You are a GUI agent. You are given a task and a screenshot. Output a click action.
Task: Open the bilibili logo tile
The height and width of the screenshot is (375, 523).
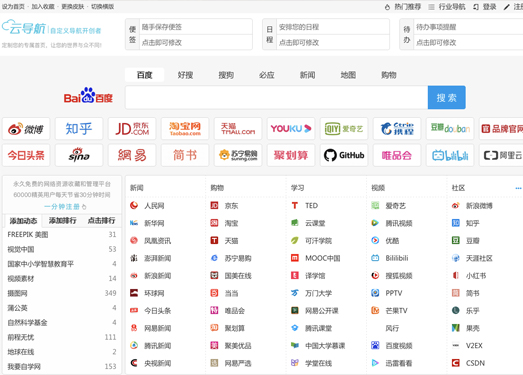point(450,155)
